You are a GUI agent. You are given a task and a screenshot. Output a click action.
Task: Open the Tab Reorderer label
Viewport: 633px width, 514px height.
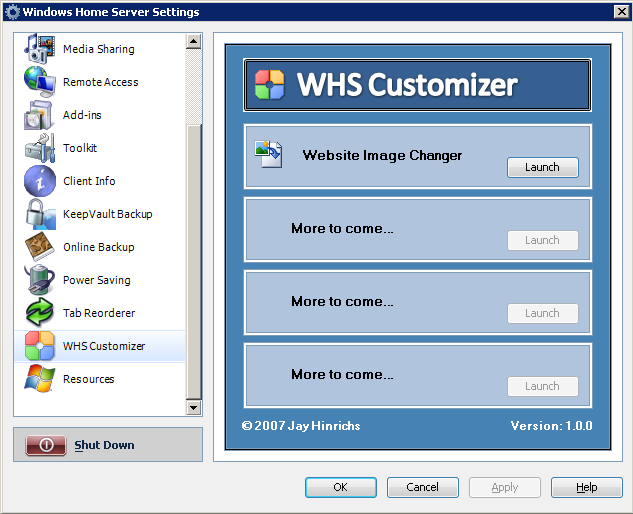click(99, 313)
